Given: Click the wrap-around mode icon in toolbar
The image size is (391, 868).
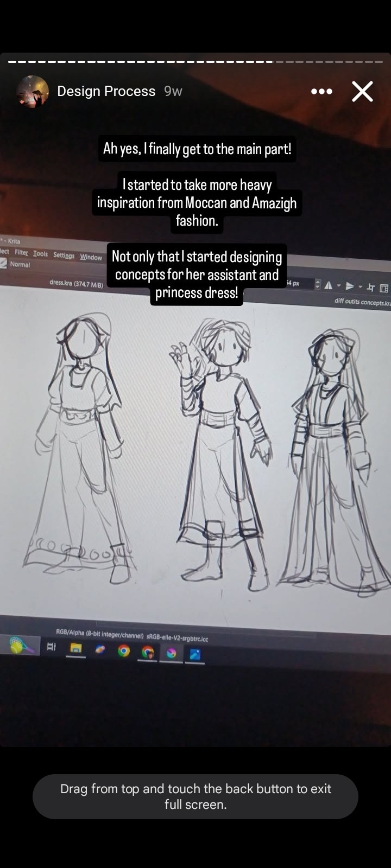Looking at the screenshot, I should click(371, 288).
